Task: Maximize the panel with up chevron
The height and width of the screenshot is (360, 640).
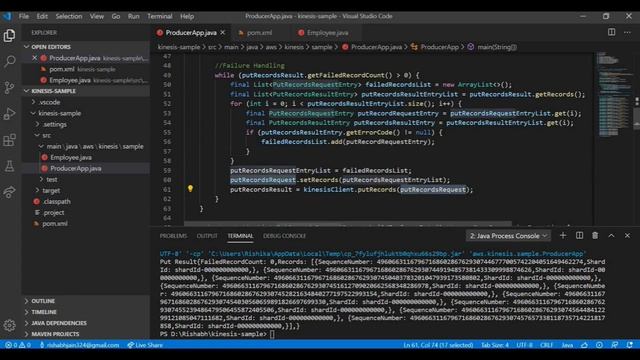Action: coord(611,236)
